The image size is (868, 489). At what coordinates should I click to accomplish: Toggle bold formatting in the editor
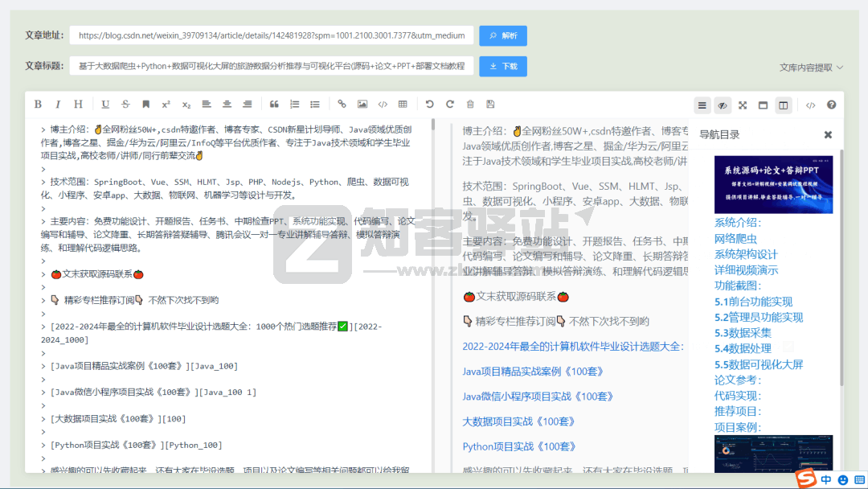click(x=38, y=104)
